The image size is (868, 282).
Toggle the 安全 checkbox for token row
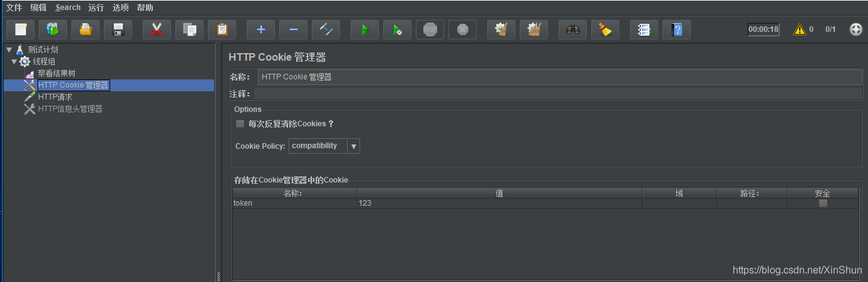tap(823, 203)
